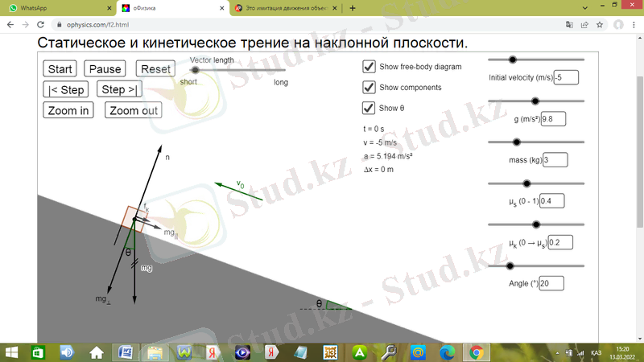Click the Start simulation button
This screenshot has width=644, height=362.
tap(60, 69)
